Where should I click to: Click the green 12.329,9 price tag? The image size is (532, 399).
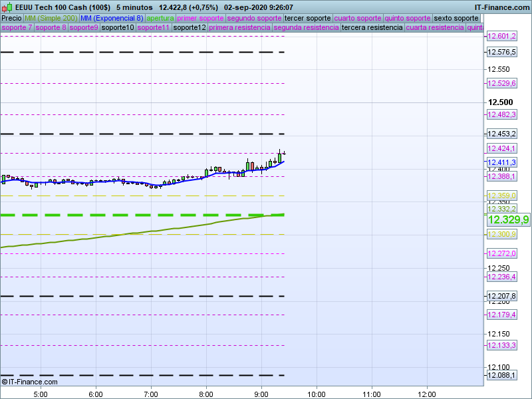508,220
